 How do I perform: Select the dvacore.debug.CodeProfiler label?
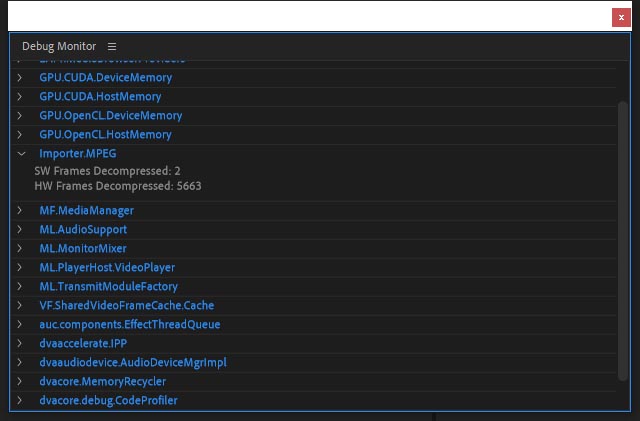tap(109, 400)
